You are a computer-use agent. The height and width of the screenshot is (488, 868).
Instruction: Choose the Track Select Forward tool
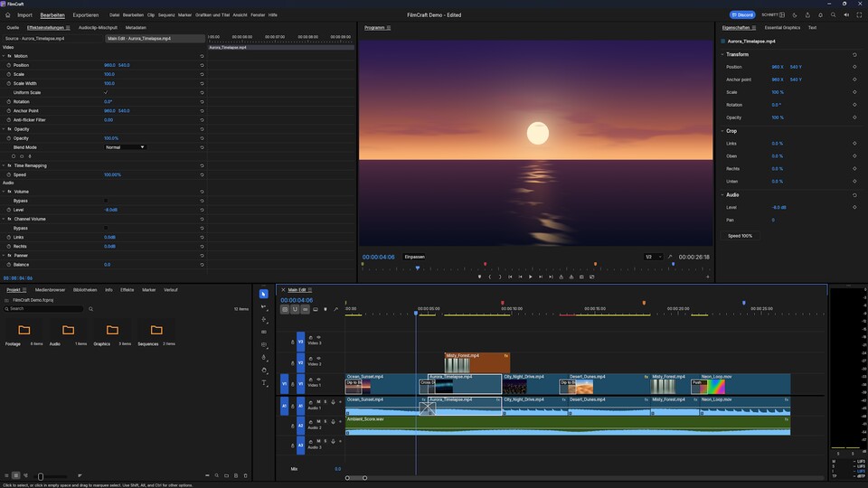tap(263, 306)
